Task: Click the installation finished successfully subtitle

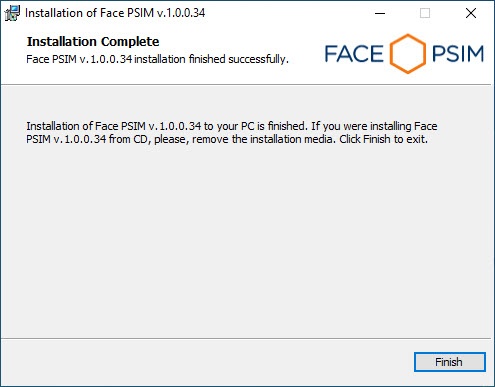Action: pos(157,59)
